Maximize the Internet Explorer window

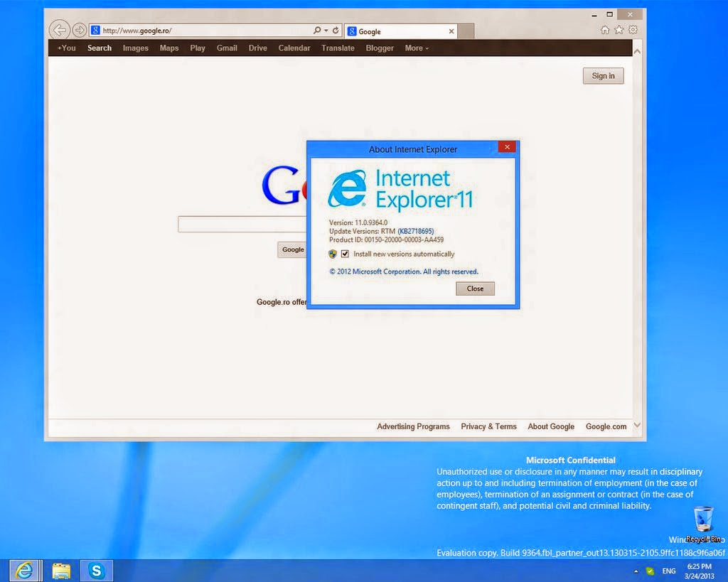click(609, 14)
